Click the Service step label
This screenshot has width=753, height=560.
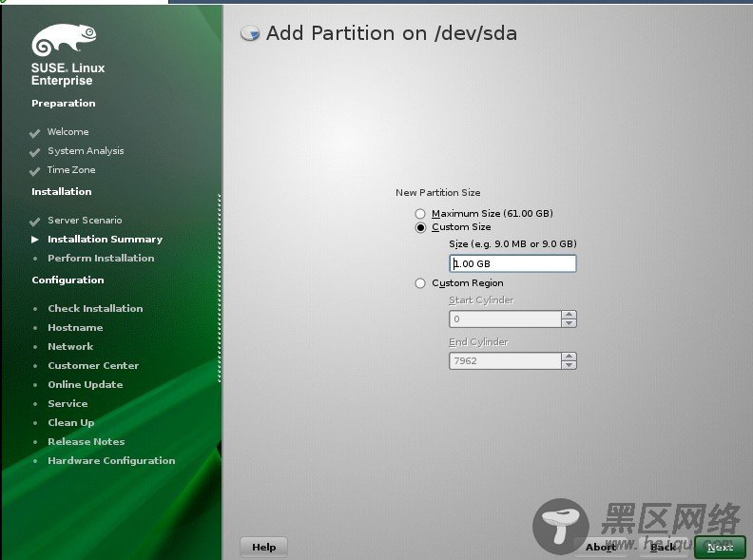[x=68, y=403]
